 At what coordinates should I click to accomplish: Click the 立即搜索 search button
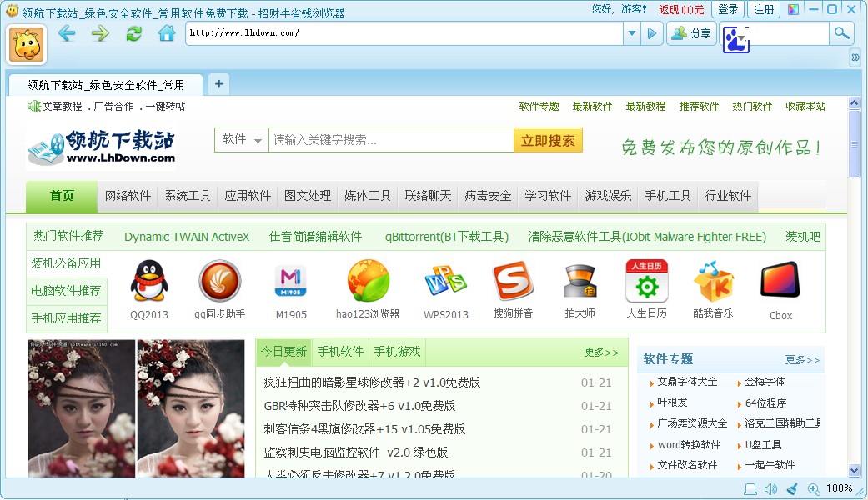[x=548, y=140]
